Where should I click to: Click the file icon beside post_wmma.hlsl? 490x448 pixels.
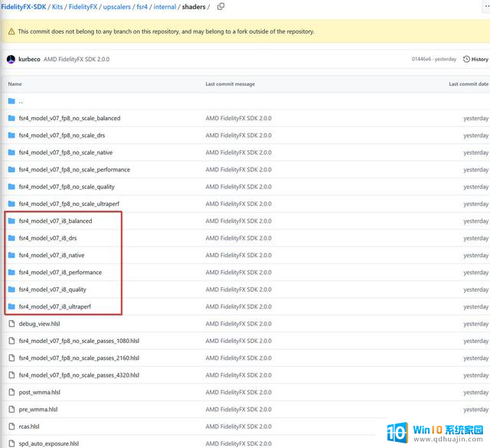tap(11, 392)
